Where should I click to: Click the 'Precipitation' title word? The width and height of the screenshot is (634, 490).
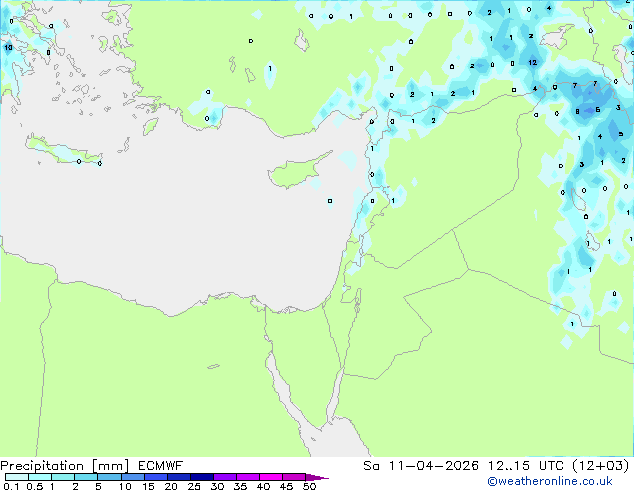42,466
